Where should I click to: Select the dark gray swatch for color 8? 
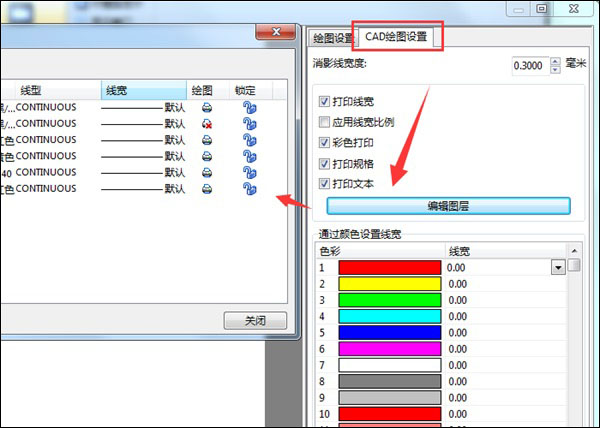pyautogui.click(x=390, y=381)
